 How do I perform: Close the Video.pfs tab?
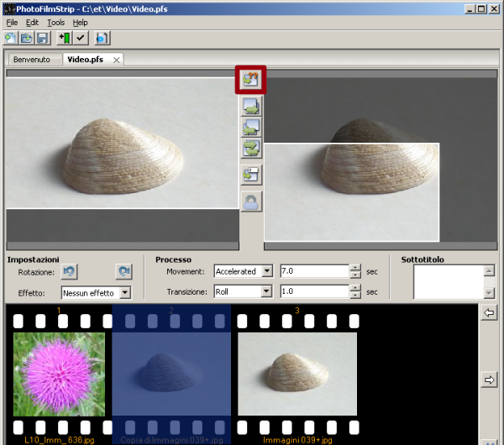tap(117, 60)
